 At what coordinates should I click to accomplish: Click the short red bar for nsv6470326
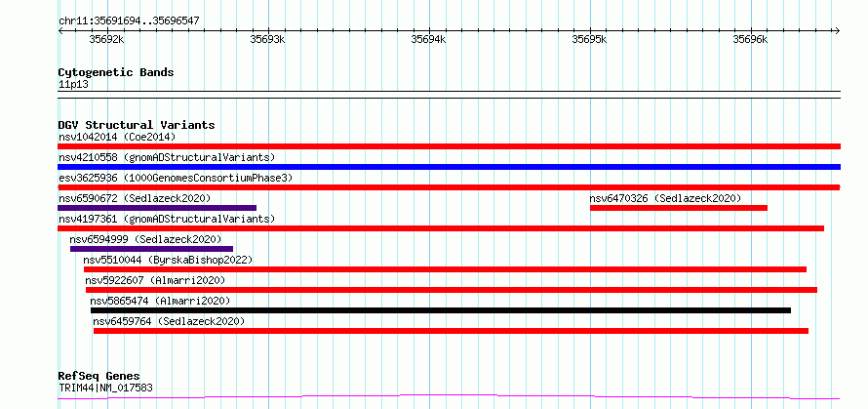[679, 208]
